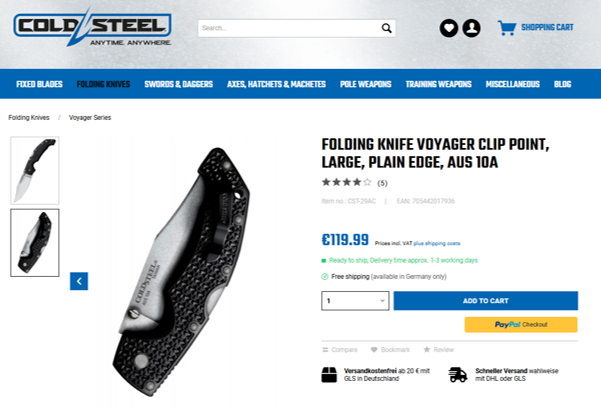Click the Cold Steel logo
601x418 pixels.
pos(92,28)
